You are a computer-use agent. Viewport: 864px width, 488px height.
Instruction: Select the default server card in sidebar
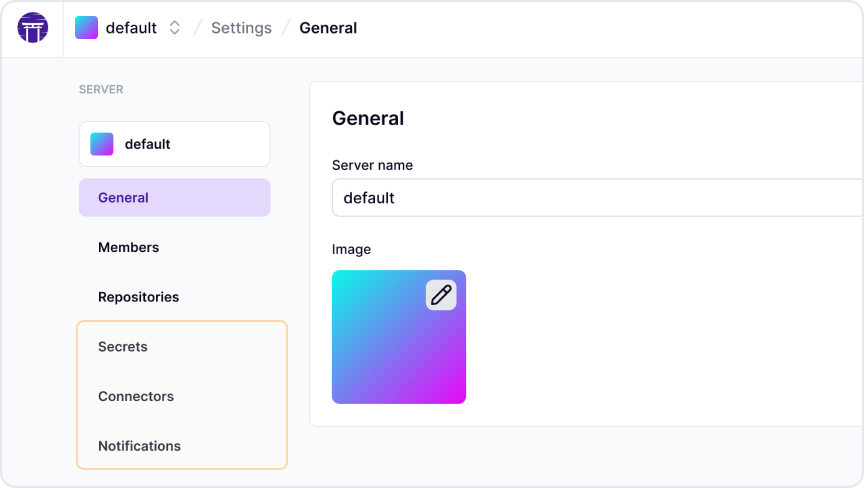pyautogui.click(x=174, y=144)
